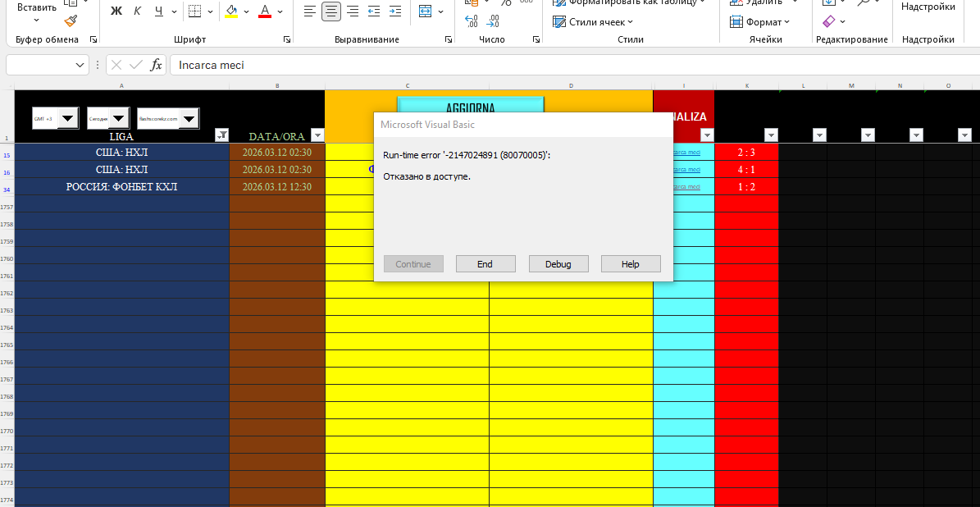This screenshot has width=980, height=507.
Task: Click the eraser clear icon
Action: pos(828,21)
